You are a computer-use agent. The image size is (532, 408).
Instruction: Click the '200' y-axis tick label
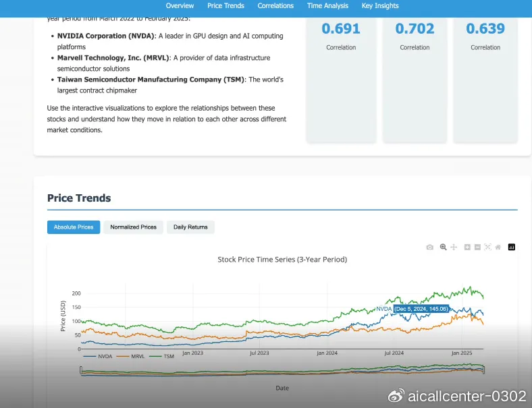[x=76, y=293]
